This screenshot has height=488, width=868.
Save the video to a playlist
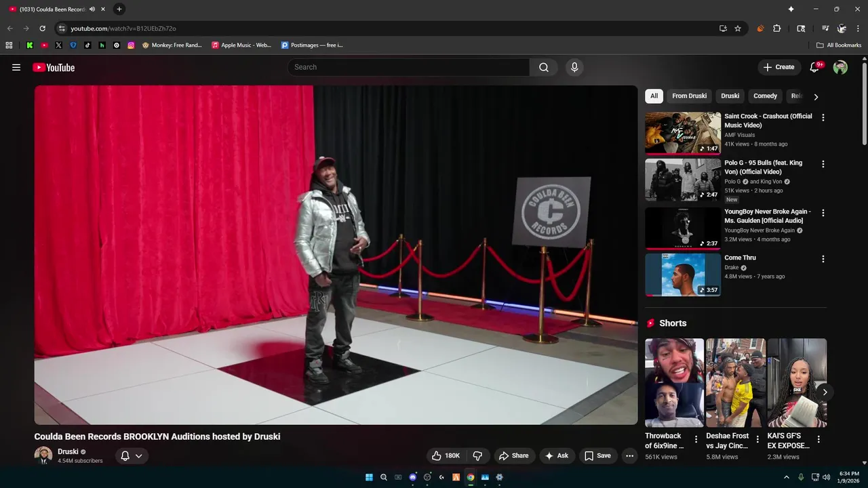(x=597, y=455)
